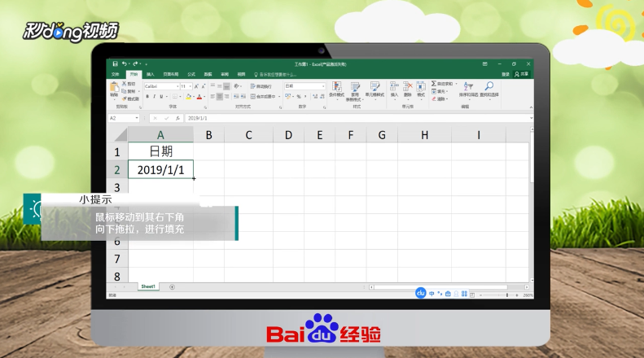Open Clear (清除) eraser options
The image size is (644, 358).
[x=439, y=99]
